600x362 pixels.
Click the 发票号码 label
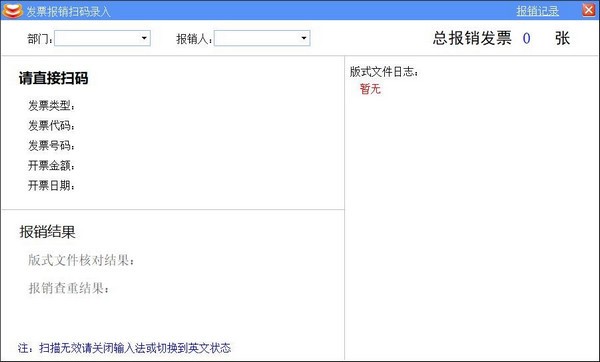51,145
